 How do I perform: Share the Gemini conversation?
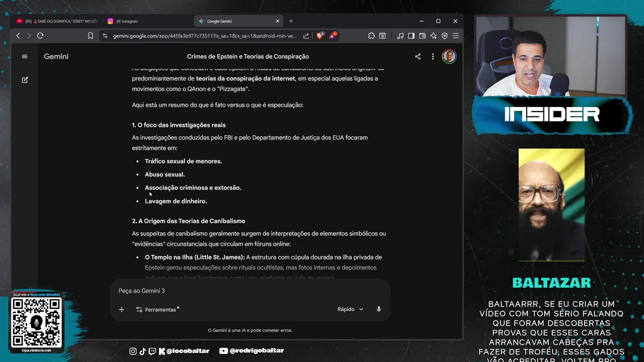tap(418, 56)
